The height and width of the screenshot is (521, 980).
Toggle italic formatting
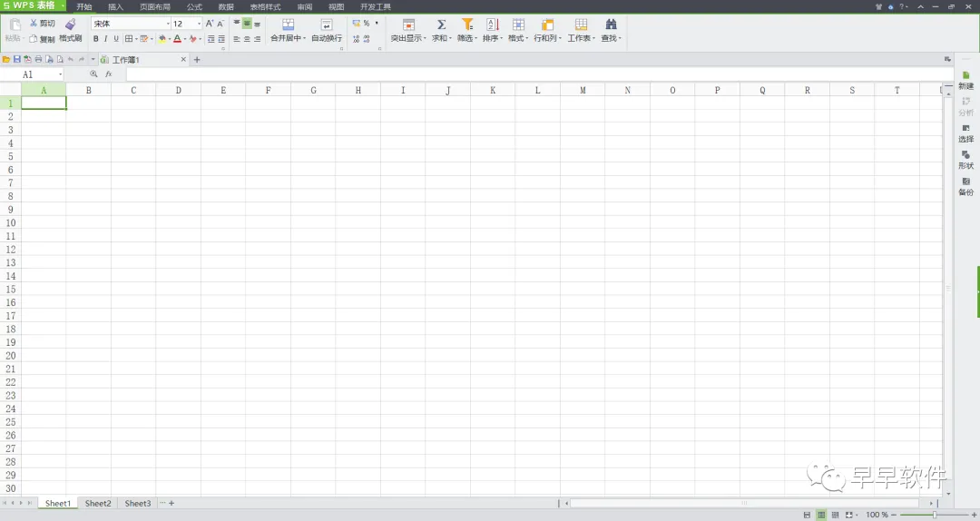tap(105, 39)
